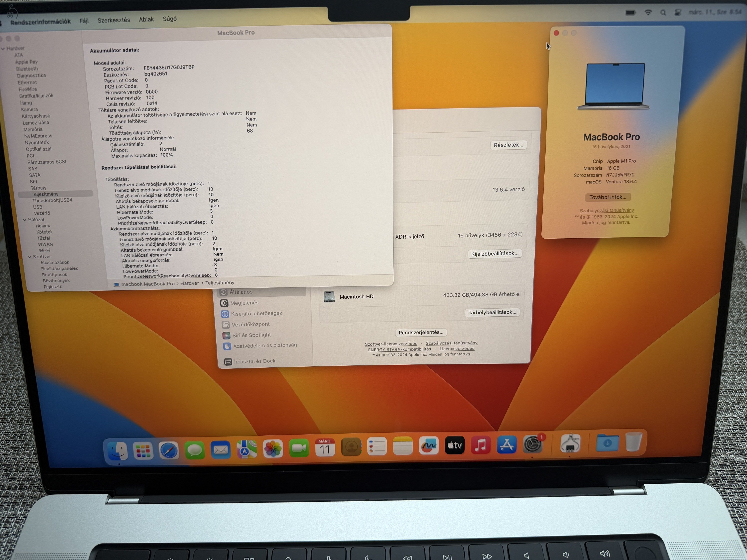This screenshot has height=560, width=747.
Task: Open Music app in Dock
Action: point(481,445)
